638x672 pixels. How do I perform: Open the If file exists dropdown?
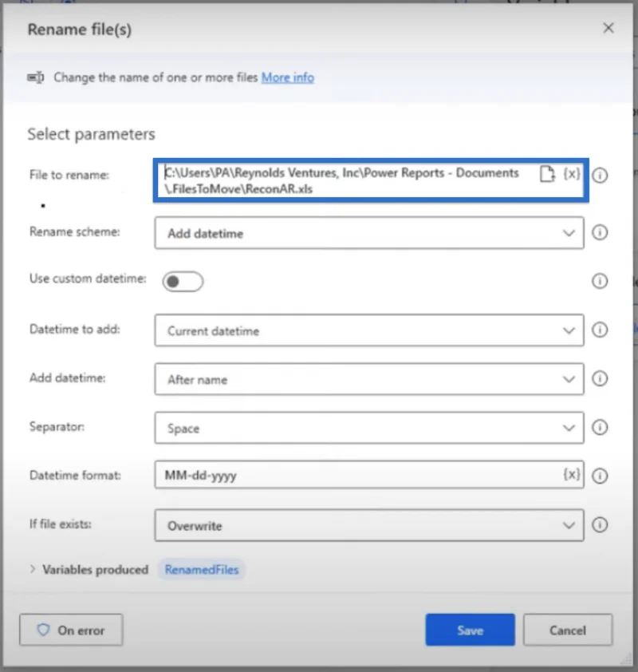click(369, 525)
